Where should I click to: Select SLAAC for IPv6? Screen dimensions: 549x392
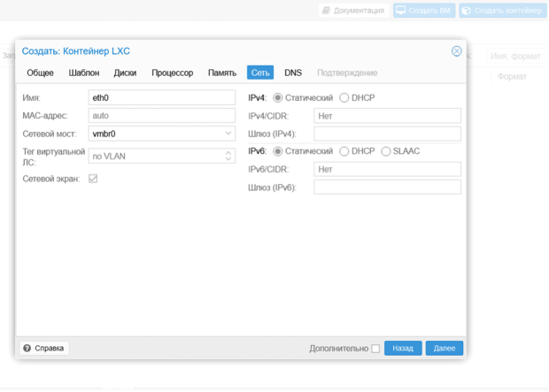(x=386, y=151)
